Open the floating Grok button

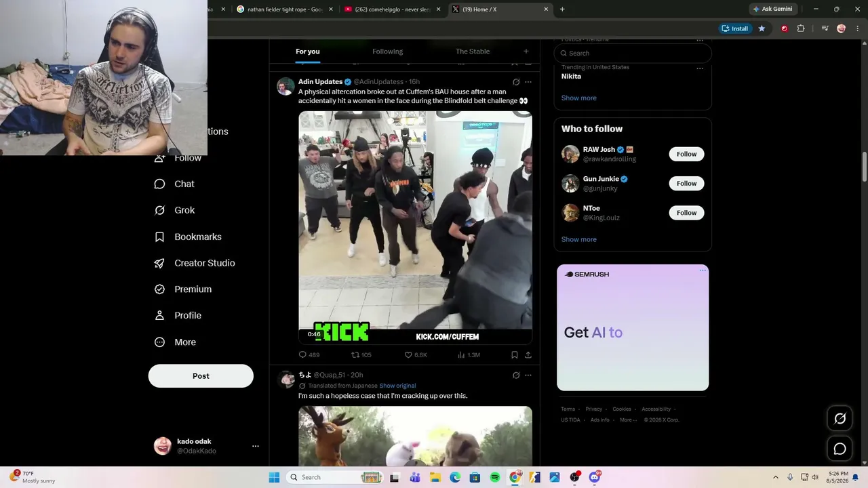pos(840,419)
